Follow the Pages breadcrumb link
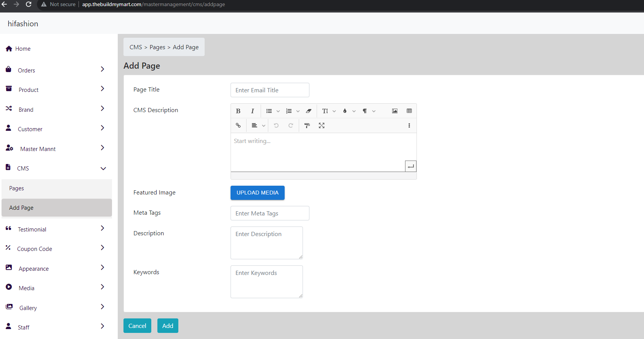 (157, 47)
